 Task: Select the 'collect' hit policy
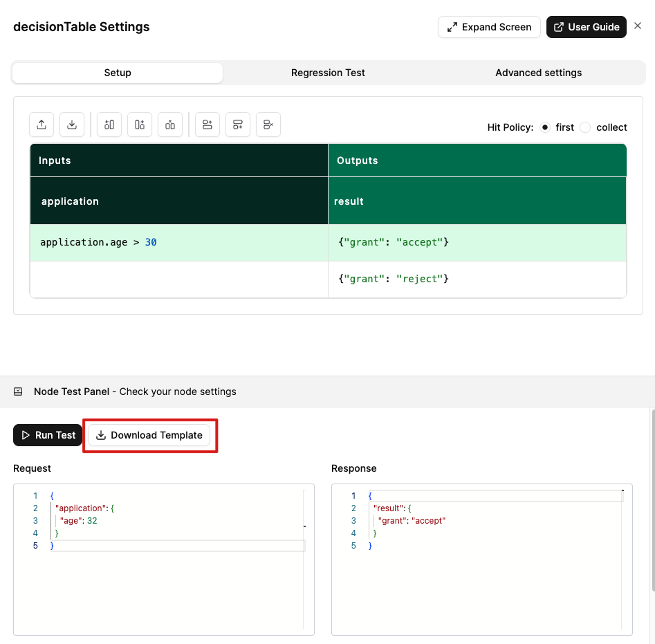pos(585,127)
